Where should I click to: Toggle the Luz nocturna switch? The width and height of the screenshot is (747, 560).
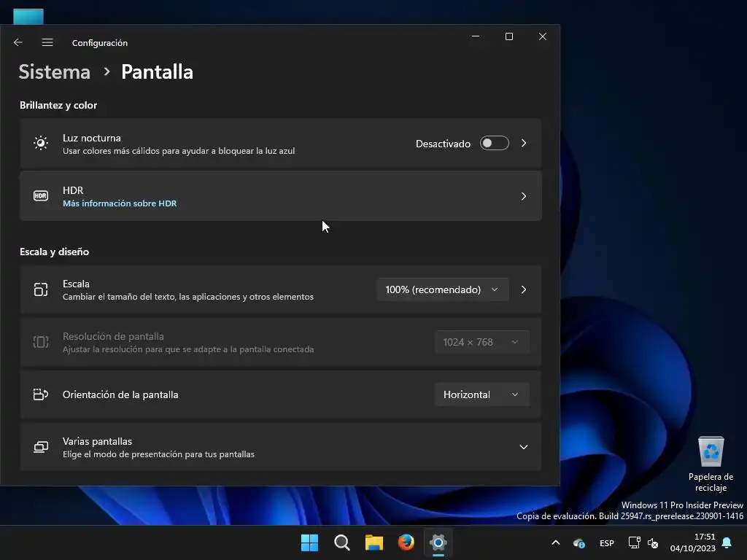(x=495, y=144)
